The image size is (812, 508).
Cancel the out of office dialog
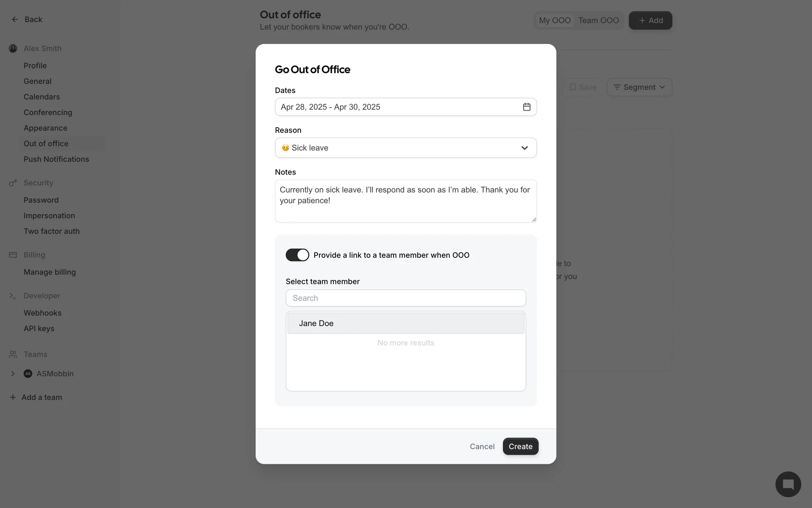[482, 447]
